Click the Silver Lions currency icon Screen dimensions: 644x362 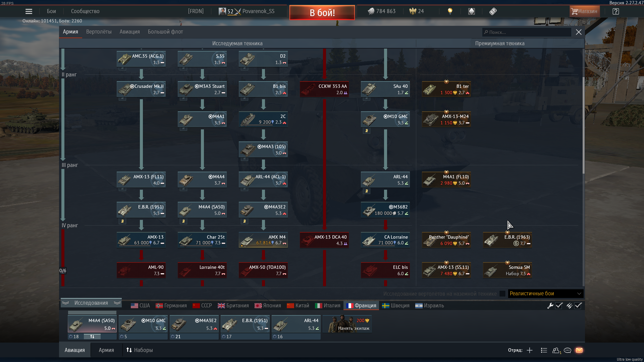tap(371, 11)
